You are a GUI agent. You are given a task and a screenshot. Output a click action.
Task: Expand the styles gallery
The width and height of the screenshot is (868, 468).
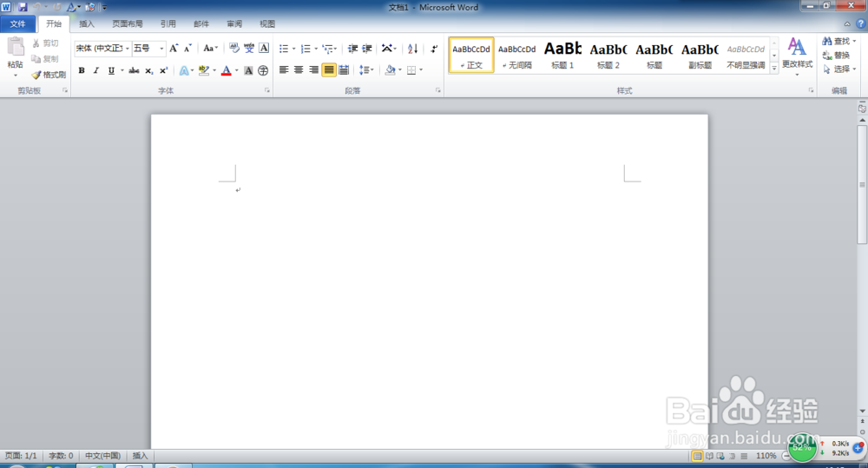coord(774,68)
